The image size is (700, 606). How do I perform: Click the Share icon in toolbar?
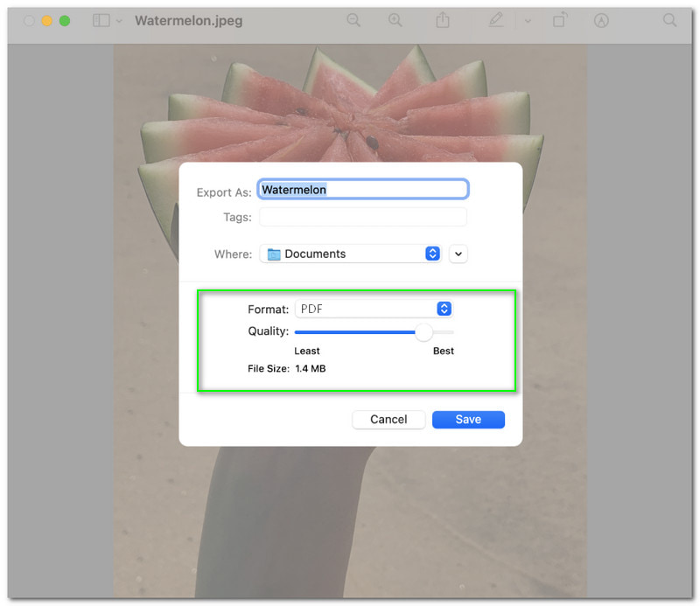pyautogui.click(x=443, y=20)
